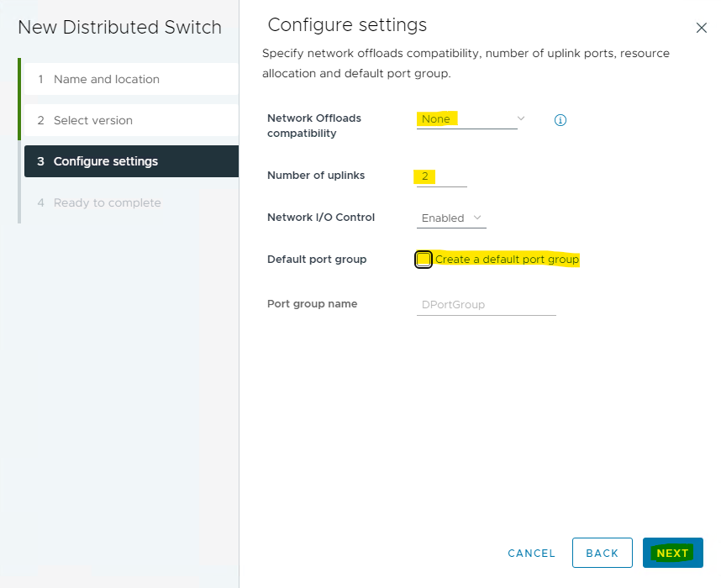This screenshot has width=721, height=588.
Task: Focus the Number of uplinks field
Action: pos(441,177)
